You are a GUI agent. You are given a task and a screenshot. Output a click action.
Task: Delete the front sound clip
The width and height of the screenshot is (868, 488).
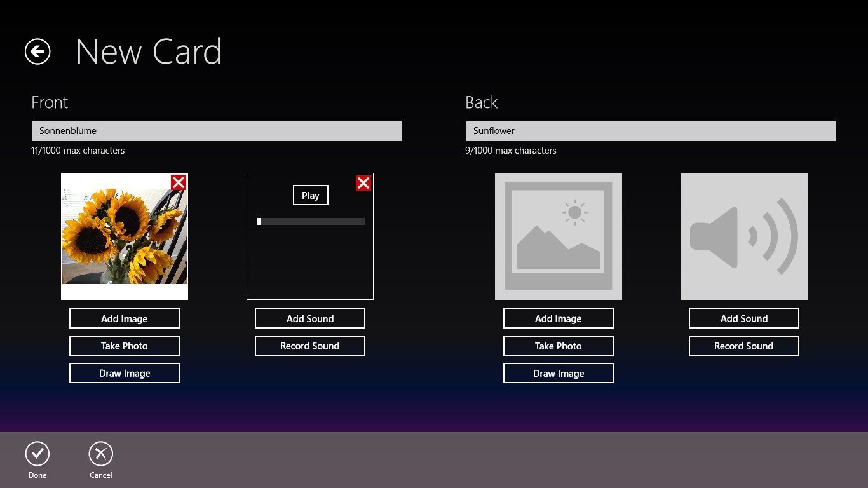click(x=363, y=183)
